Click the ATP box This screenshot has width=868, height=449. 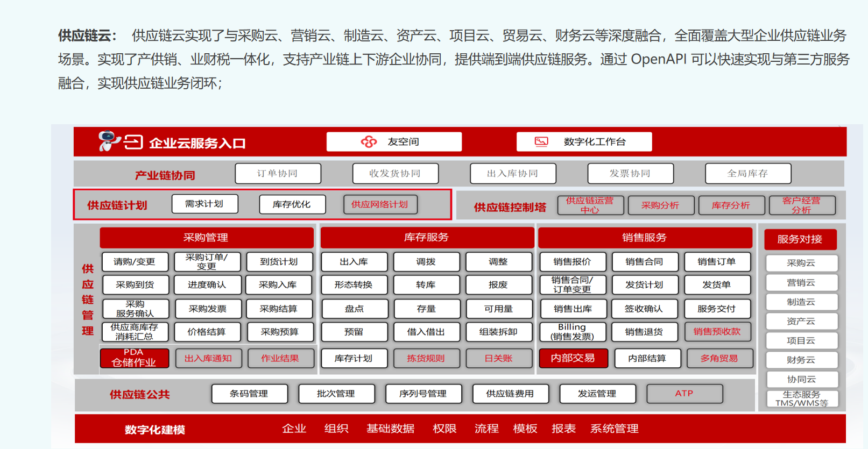[684, 394]
